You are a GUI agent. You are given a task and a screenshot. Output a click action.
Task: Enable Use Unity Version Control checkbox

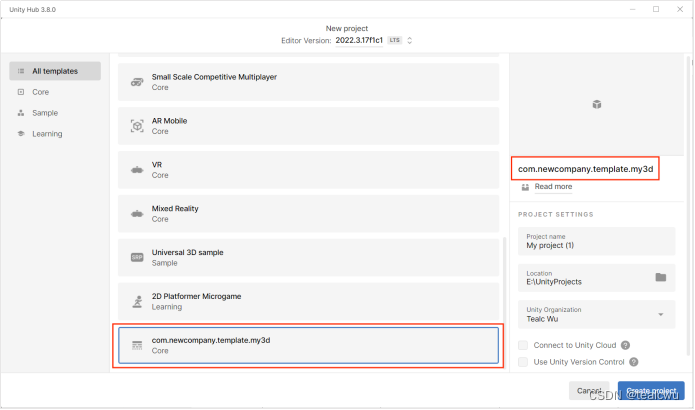click(x=523, y=362)
